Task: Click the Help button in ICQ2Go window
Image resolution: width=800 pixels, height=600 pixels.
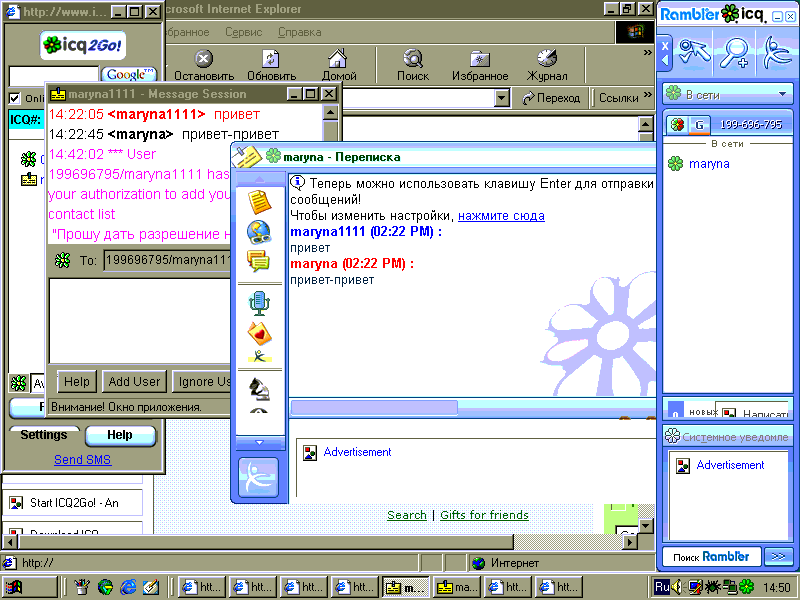Action: click(120, 435)
